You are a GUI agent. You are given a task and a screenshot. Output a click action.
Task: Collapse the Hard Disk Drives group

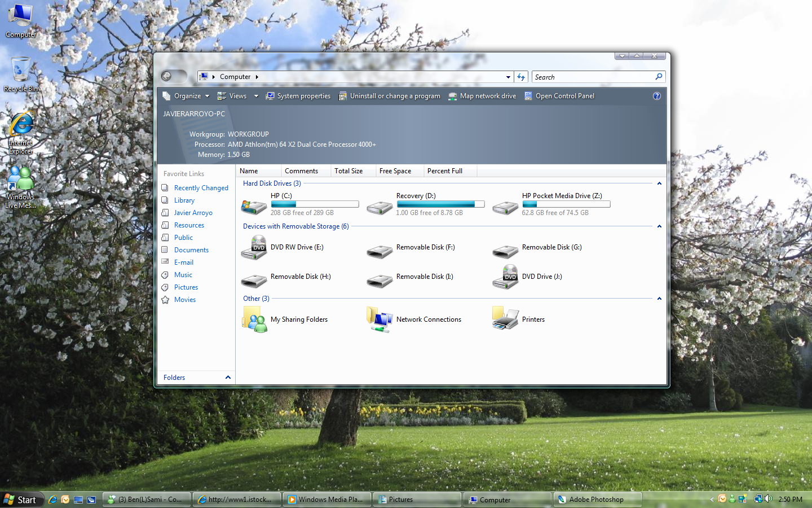(659, 183)
